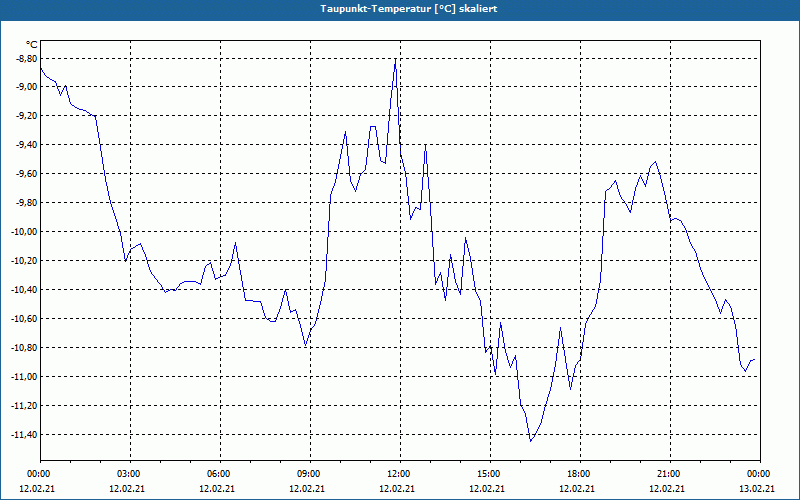
Task: Select the y-axis value "-10,60"
Action: 26,319
